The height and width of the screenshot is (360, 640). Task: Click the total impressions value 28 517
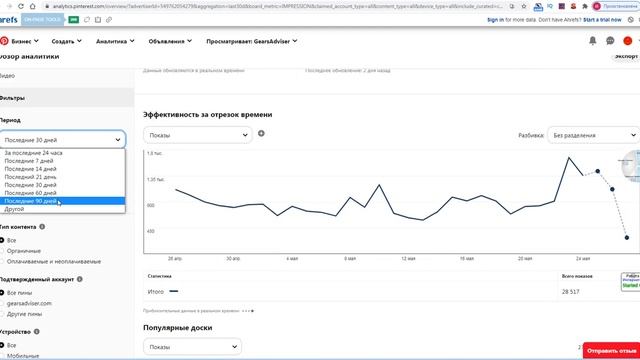[x=570, y=291]
